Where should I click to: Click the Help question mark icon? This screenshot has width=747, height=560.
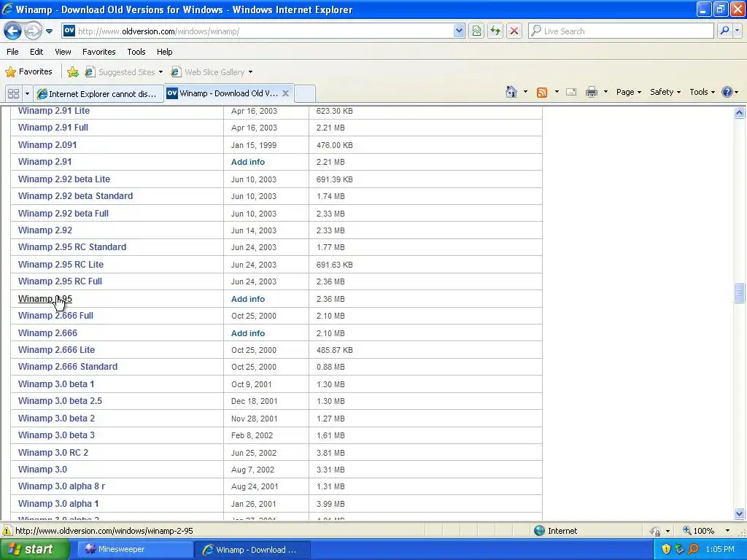pyautogui.click(x=727, y=92)
